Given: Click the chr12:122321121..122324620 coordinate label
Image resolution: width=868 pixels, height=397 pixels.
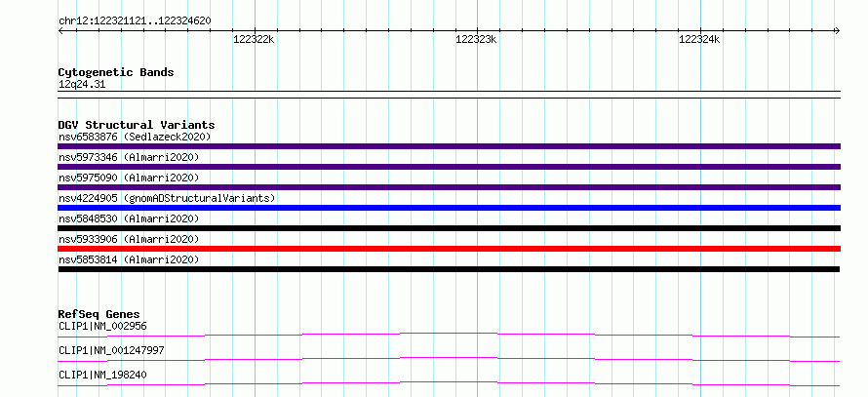Looking at the screenshot, I should click(135, 21).
